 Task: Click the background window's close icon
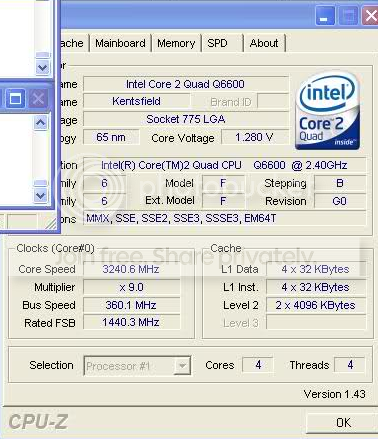coord(38,98)
